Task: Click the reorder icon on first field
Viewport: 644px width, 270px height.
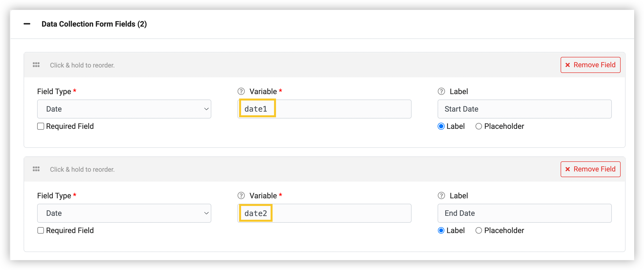Action: (x=36, y=65)
